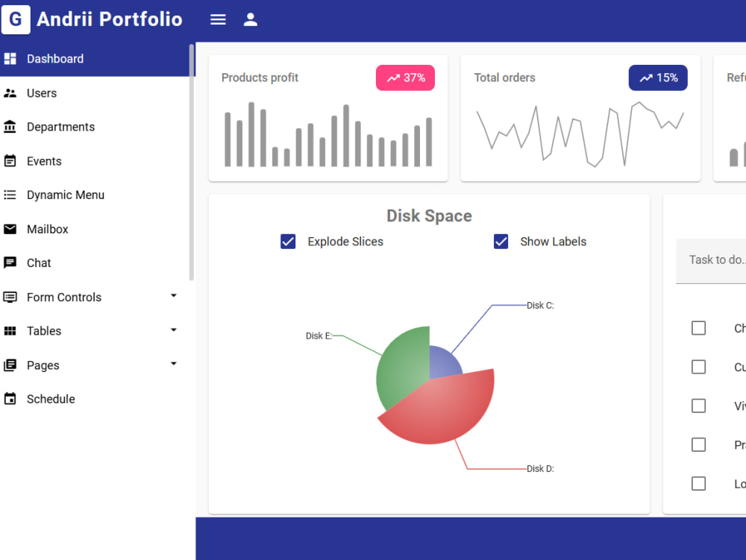Click the Tables grid icon
Image resolution: width=746 pixels, height=560 pixels.
(10, 331)
